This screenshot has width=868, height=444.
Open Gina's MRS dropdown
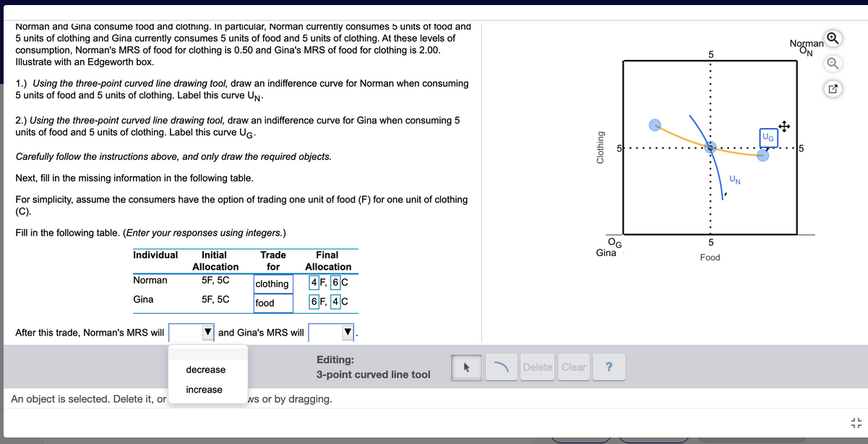pos(332,333)
